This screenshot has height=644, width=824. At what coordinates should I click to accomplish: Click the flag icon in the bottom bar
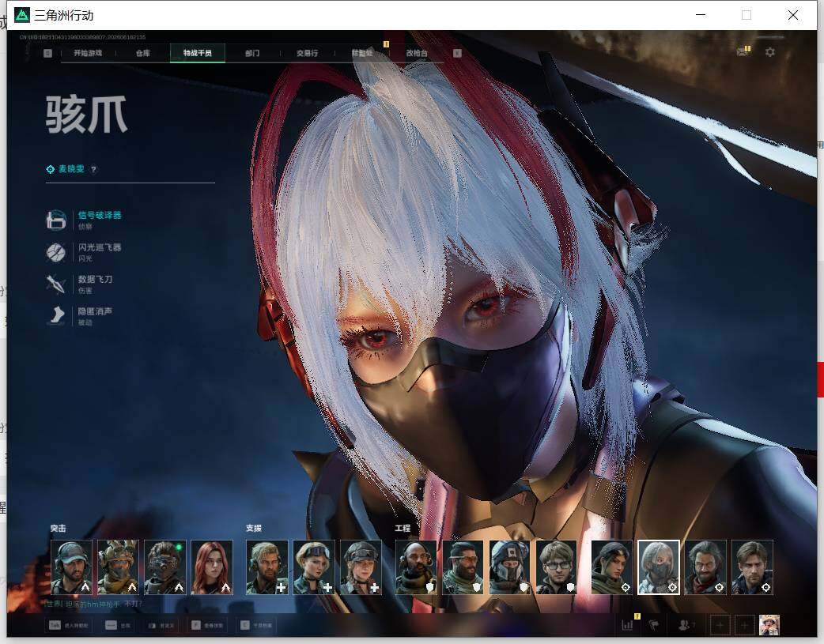(654, 624)
